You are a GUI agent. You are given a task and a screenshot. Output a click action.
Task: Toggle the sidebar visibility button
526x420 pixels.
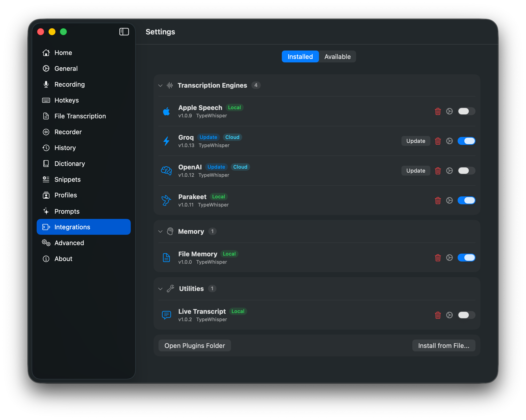(x=124, y=32)
